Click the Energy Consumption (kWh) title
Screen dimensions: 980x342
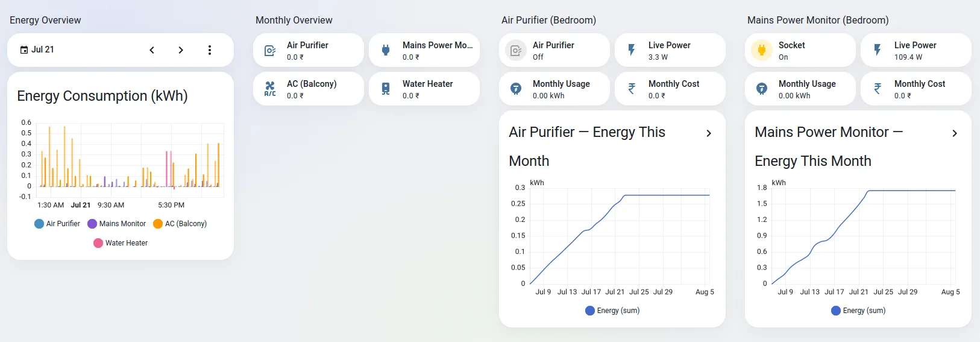102,96
